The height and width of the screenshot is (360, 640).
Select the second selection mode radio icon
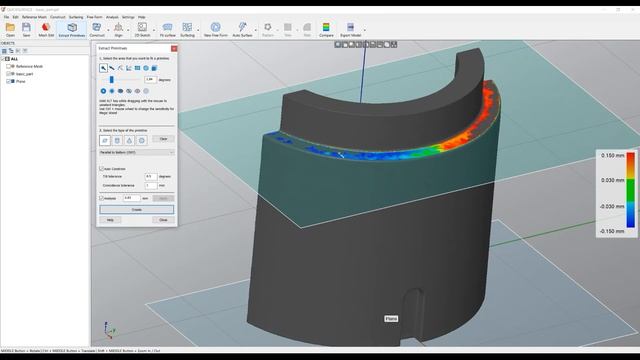coord(112,91)
